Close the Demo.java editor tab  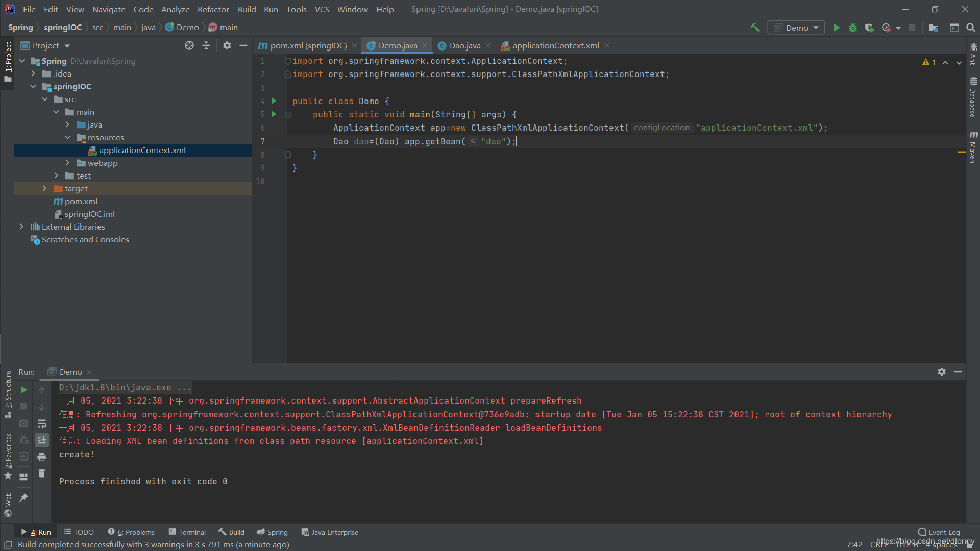click(x=425, y=45)
